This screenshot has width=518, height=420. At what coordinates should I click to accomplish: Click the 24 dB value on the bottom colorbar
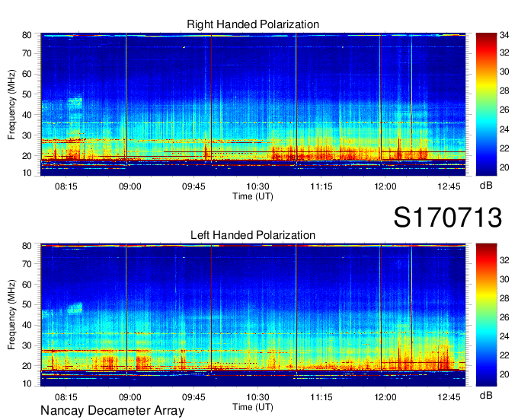[x=504, y=336]
